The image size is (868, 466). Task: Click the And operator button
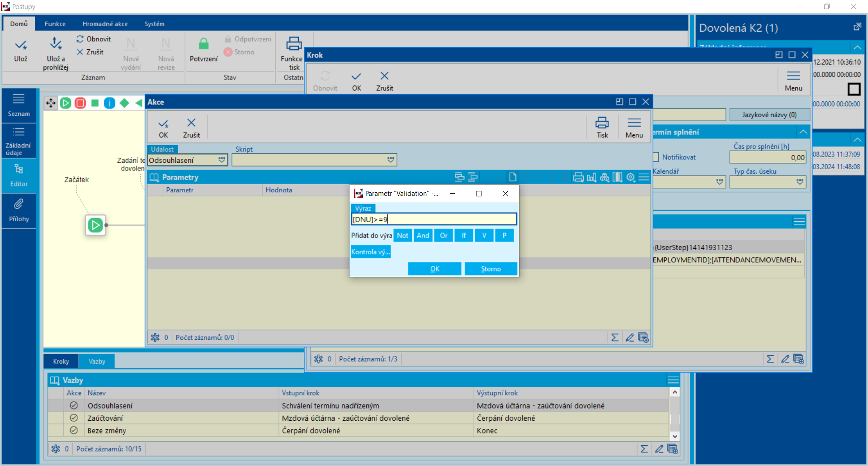coord(423,235)
